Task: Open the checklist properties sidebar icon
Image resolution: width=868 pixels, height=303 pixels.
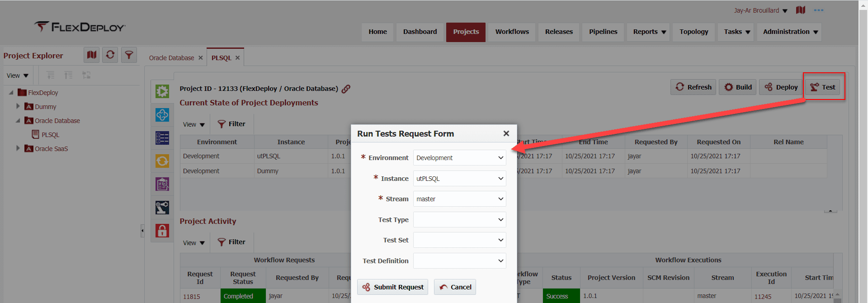Action: pos(162,138)
